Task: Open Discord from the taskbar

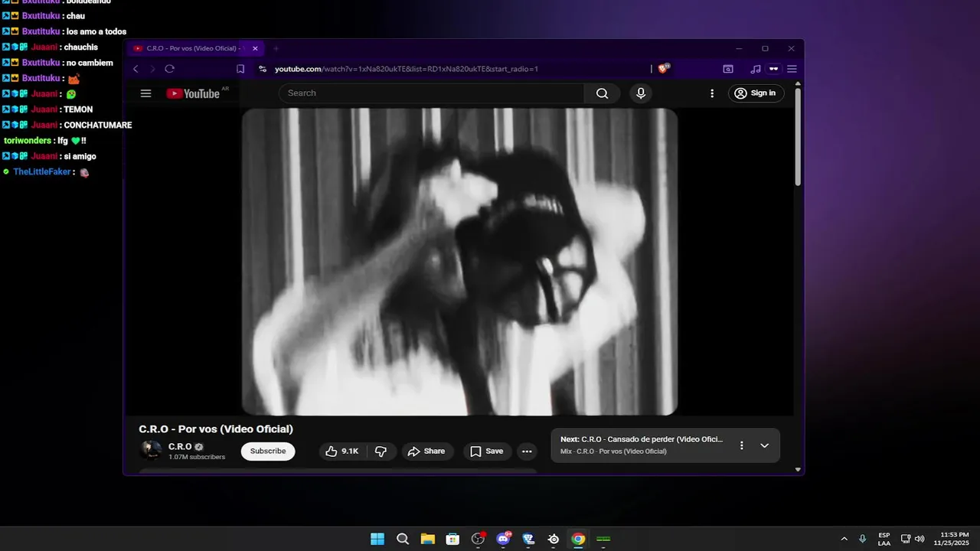Action: [503, 539]
